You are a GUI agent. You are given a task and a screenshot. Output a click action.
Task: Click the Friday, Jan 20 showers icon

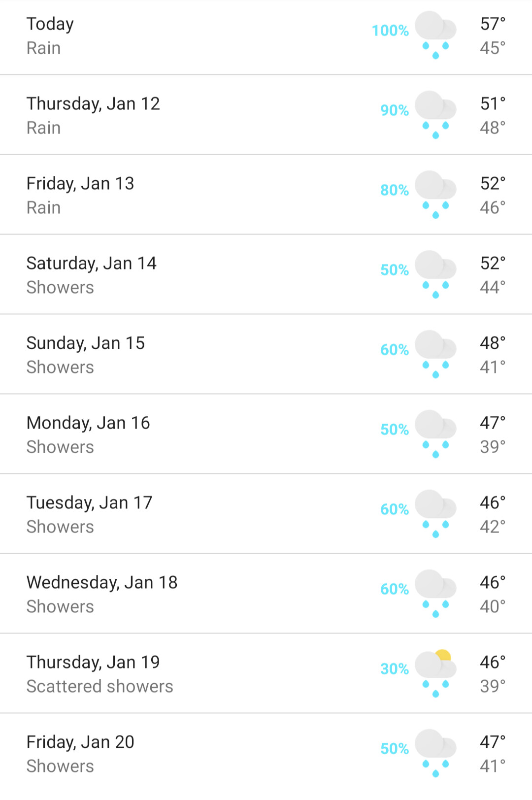click(x=435, y=753)
